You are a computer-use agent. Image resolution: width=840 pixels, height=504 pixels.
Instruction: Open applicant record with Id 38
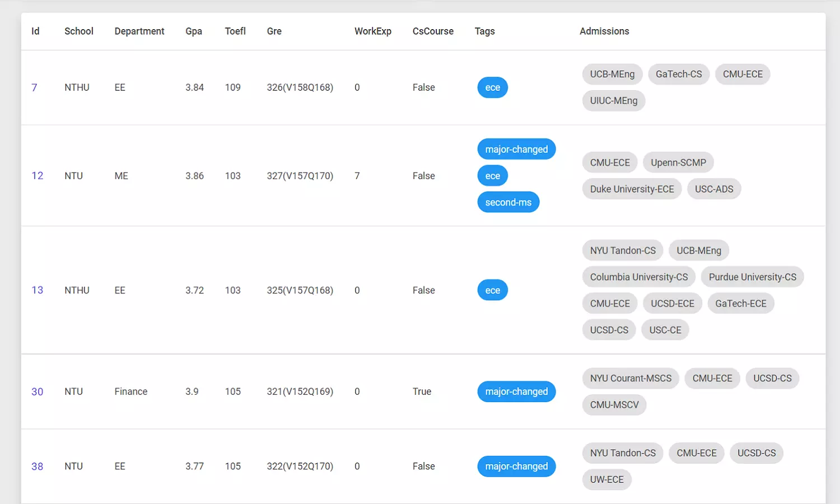(x=37, y=466)
